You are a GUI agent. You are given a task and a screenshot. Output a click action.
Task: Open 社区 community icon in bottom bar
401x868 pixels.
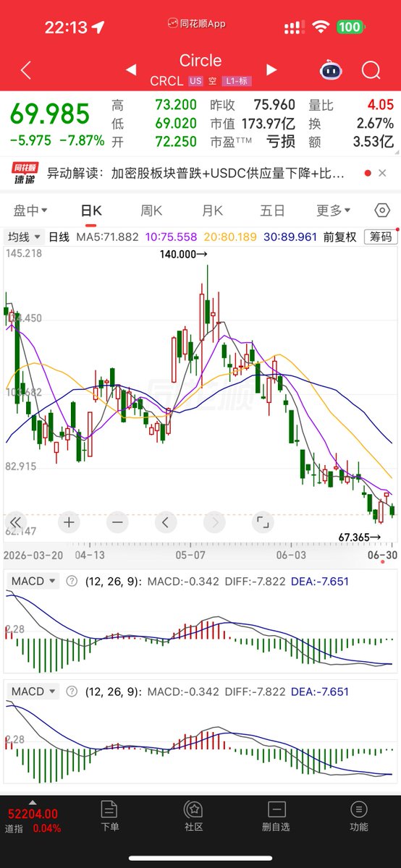click(193, 817)
